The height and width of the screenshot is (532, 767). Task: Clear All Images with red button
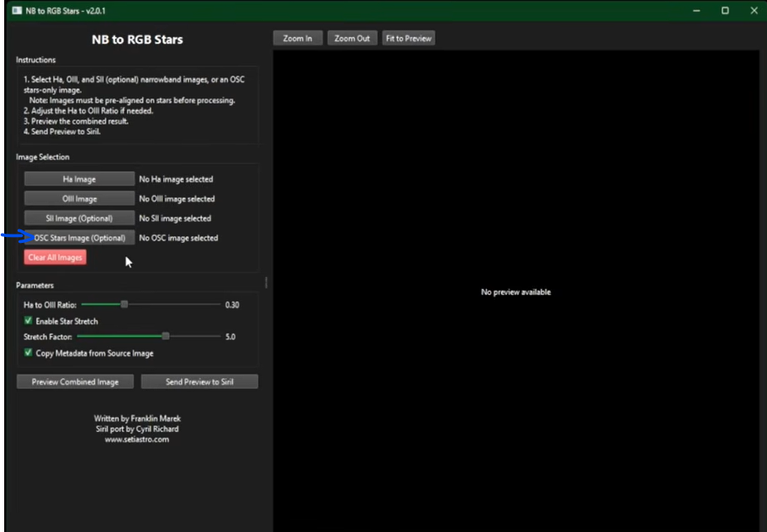click(56, 257)
